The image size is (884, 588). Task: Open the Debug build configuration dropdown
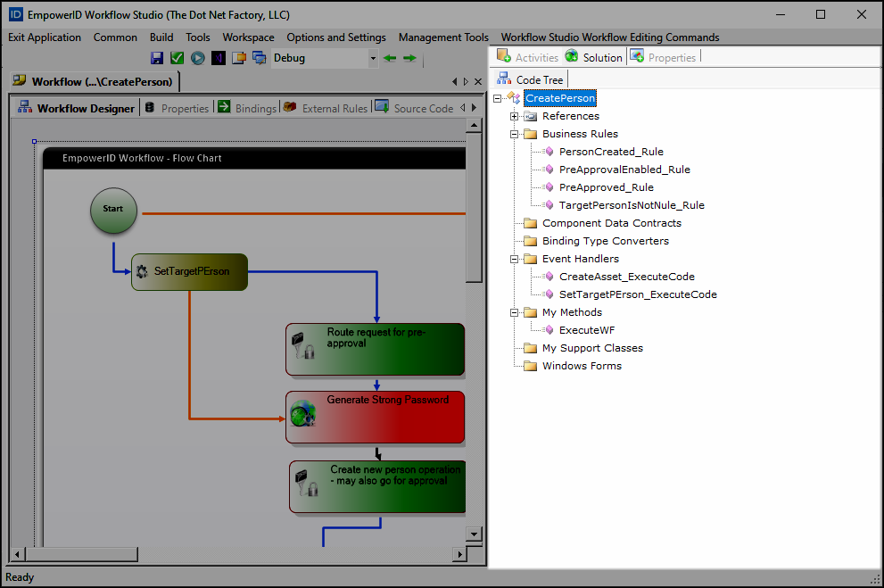coord(375,57)
